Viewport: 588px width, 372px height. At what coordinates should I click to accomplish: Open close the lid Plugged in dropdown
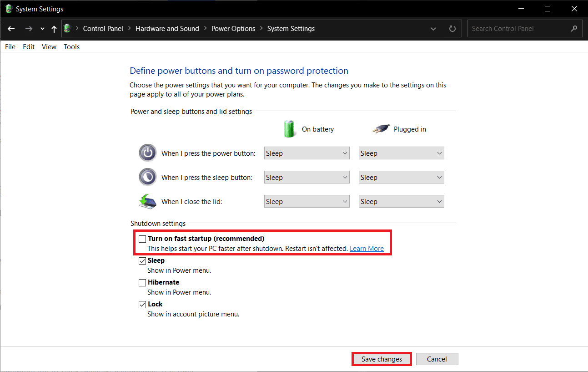point(402,202)
